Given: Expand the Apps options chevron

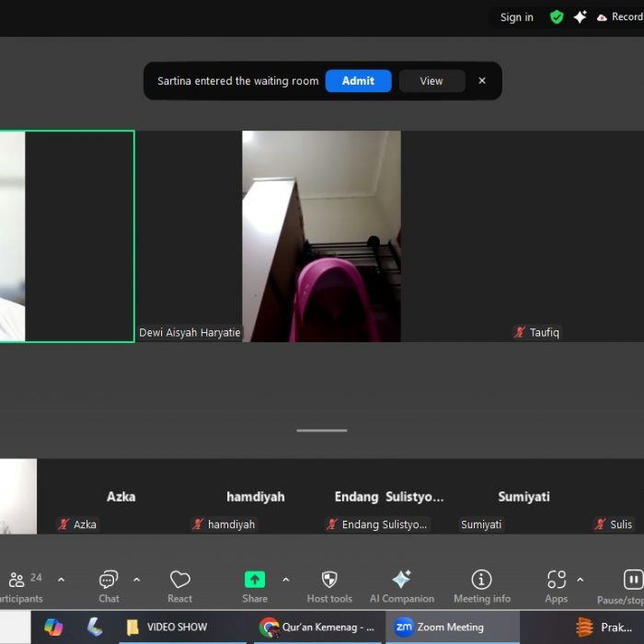Looking at the screenshot, I should tap(580, 580).
